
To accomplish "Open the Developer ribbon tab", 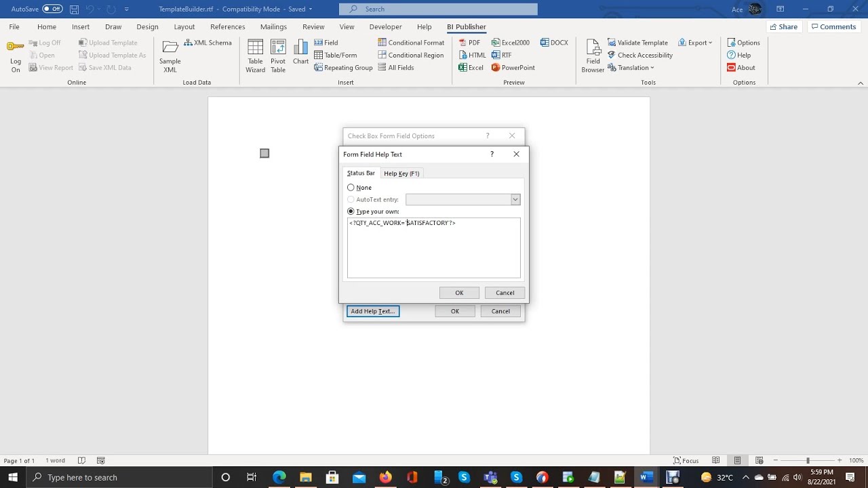I will [x=384, y=27].
